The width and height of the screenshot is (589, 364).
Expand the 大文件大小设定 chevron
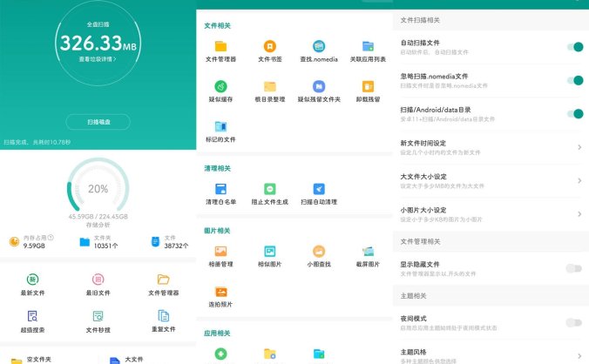tap(579, 180)
